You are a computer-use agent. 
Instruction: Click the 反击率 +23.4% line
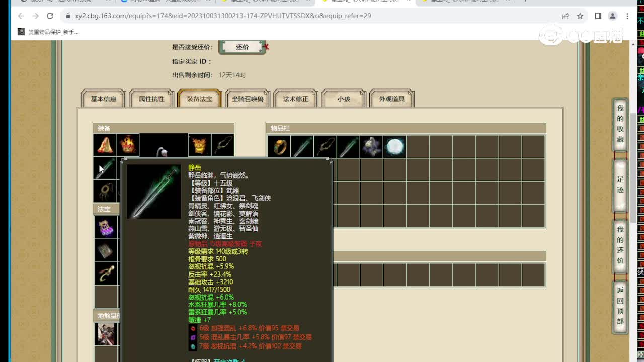coord(210,274)
